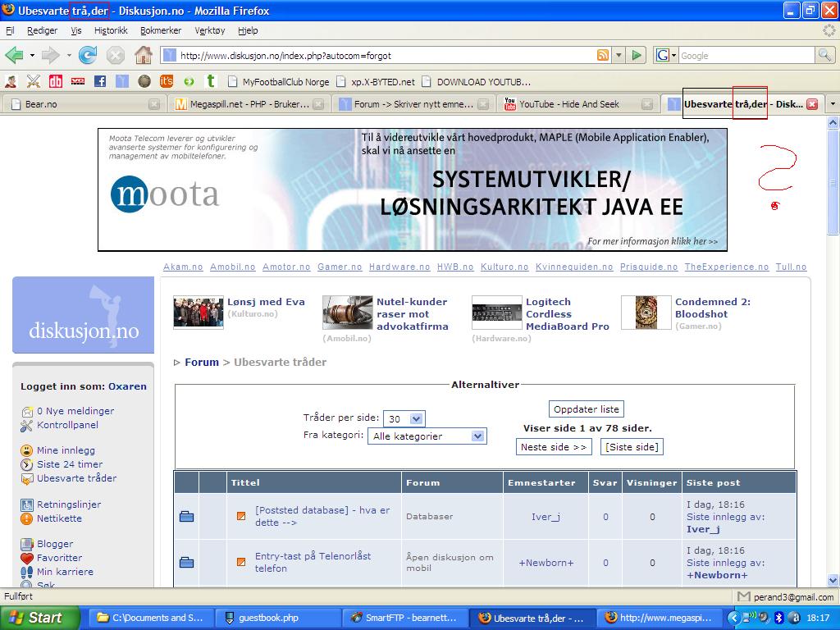Click the envelope icon beside Nye meldinger
The image size is (840, 630).
click(x=27, y=412)
